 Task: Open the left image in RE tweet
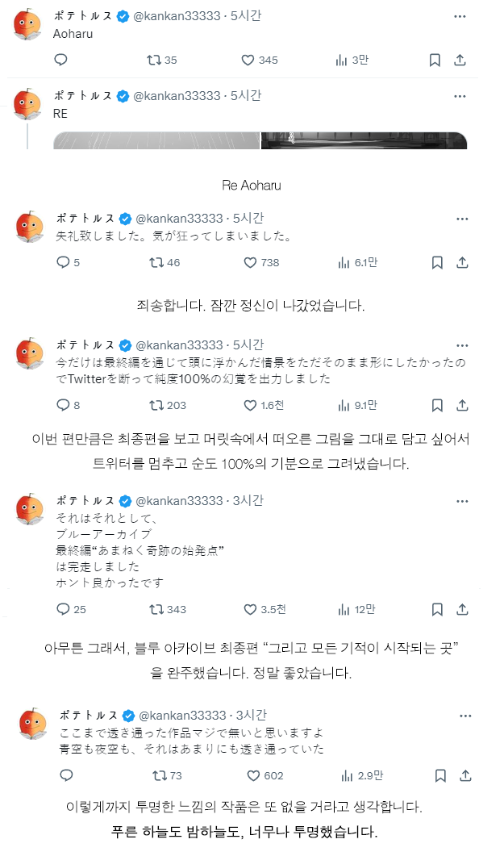[156, 140]
